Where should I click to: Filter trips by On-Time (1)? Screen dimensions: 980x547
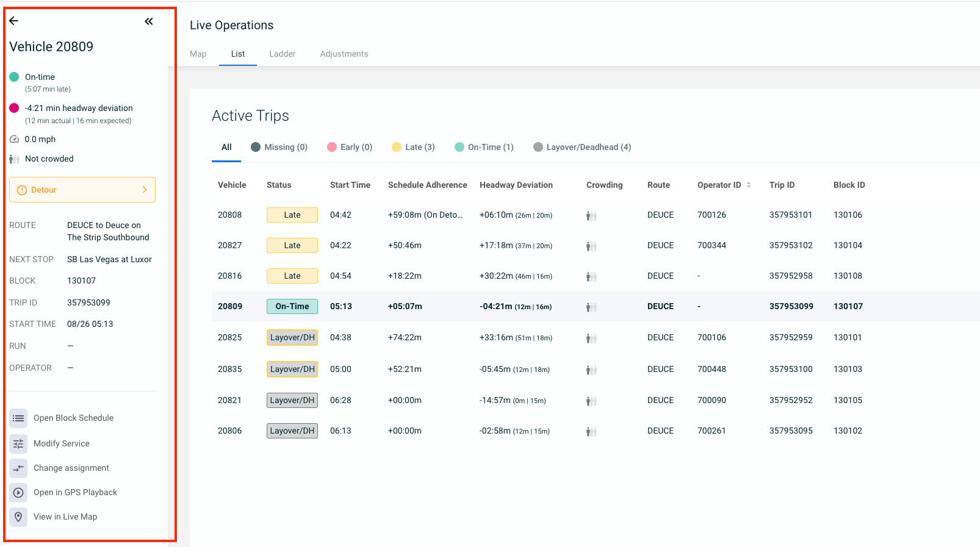pyautogui.click(x=484, y=147)
